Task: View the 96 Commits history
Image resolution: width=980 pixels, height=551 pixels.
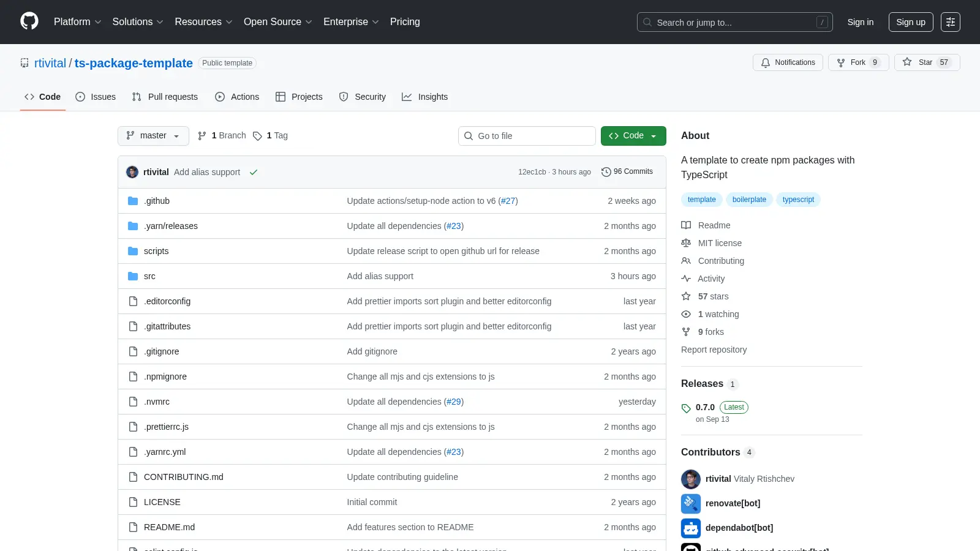Action: click(627, 172)
